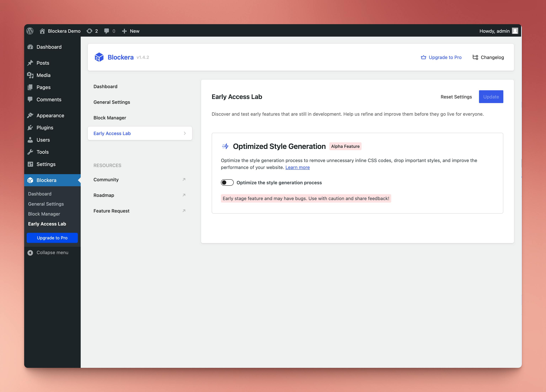Select Early Access Lab panel tab

point(140,133)
